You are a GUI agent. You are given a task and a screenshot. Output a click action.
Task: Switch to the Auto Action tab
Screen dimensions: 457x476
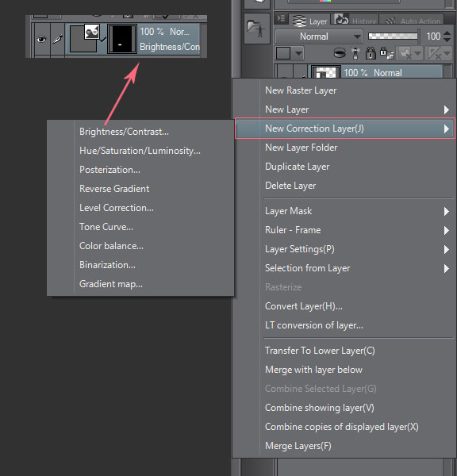pyautogui.click(x=412, y=20)
